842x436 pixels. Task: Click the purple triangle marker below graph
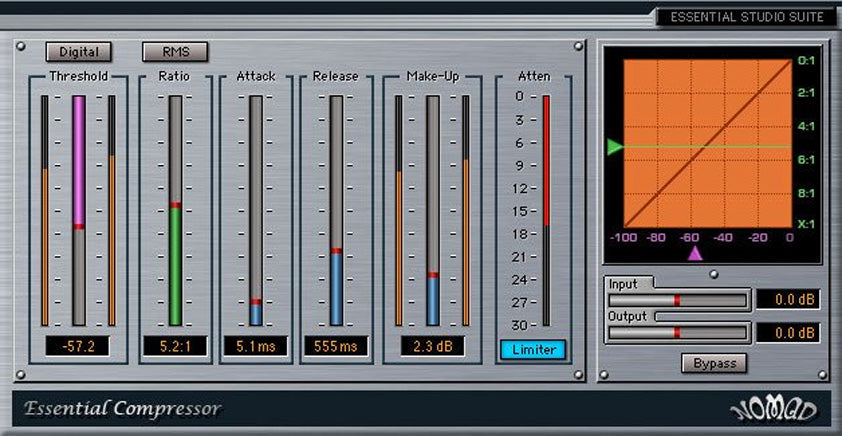pyautogui.click(x=694, y=254)
